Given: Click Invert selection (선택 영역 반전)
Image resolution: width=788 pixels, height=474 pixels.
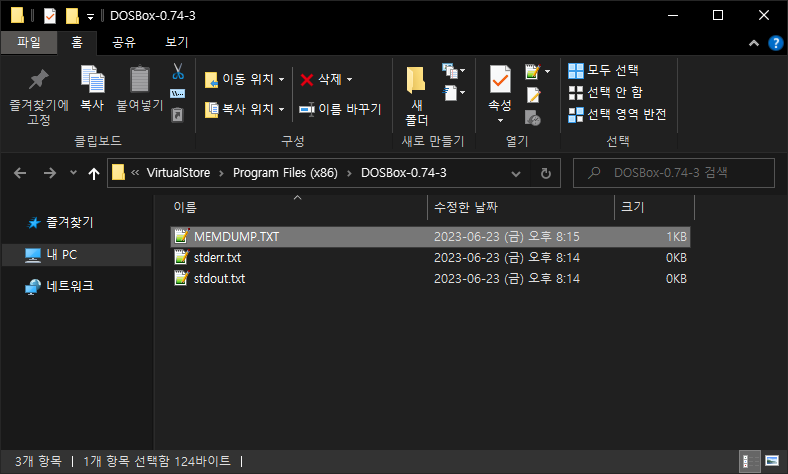Looking at the screenshot, I should tap(617, 115).
